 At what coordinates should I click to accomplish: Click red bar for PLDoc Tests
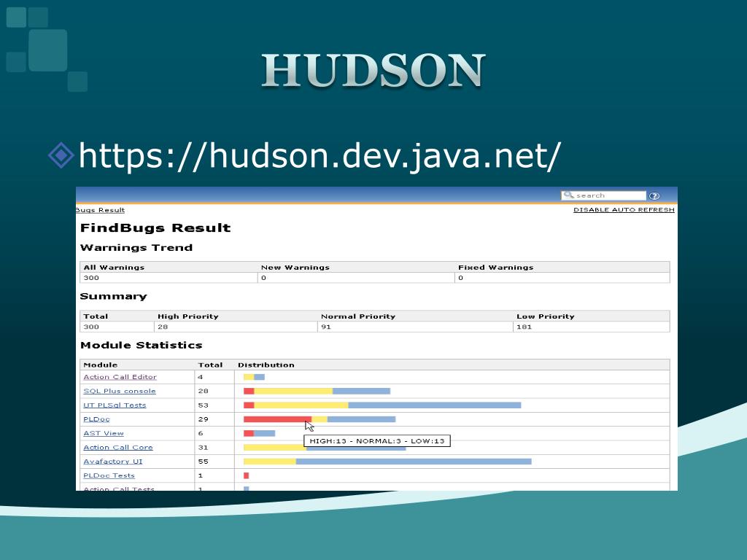[x=247, y=475]
